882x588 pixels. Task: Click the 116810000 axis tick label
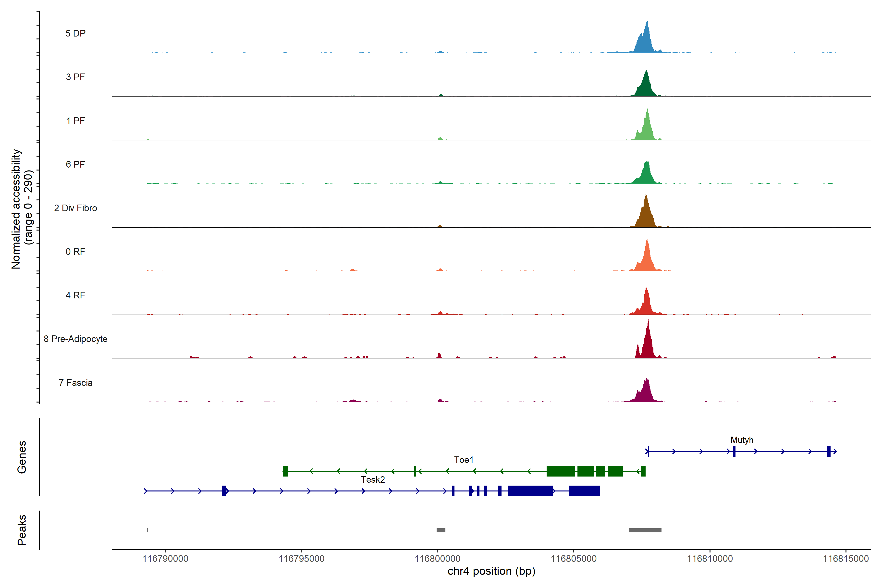click(710, 559)
